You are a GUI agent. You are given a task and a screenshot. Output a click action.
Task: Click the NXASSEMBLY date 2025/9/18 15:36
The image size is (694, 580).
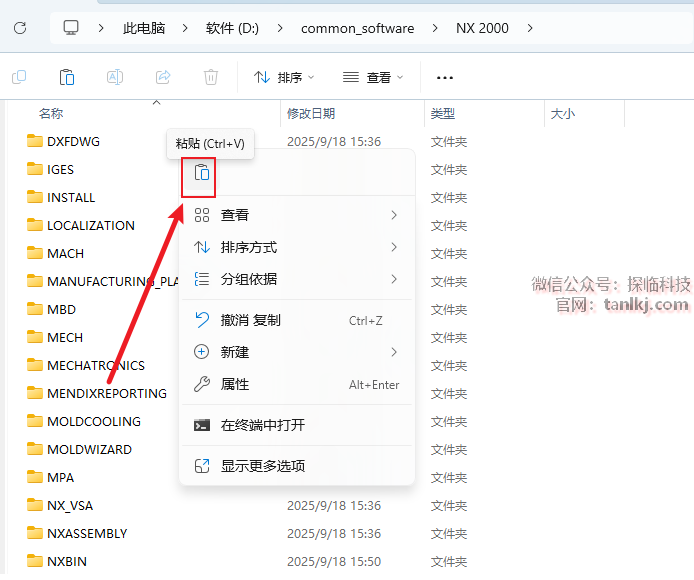click(334, 534)
